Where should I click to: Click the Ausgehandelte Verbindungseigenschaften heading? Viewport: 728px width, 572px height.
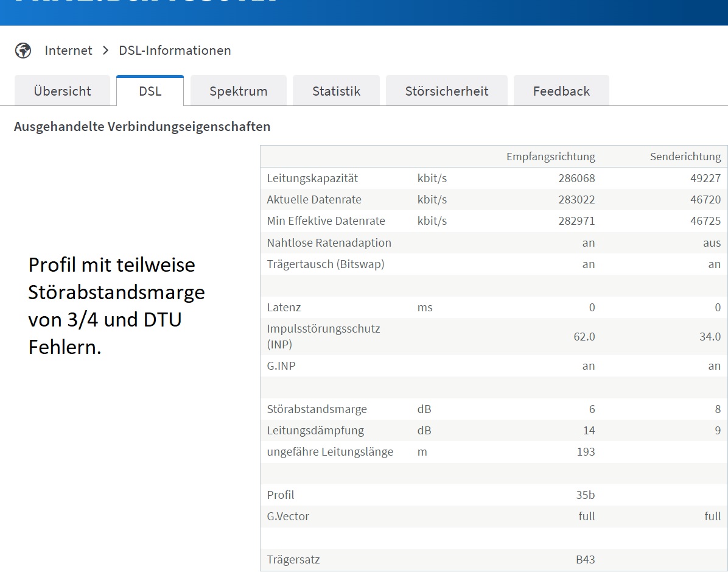(142, 126)
